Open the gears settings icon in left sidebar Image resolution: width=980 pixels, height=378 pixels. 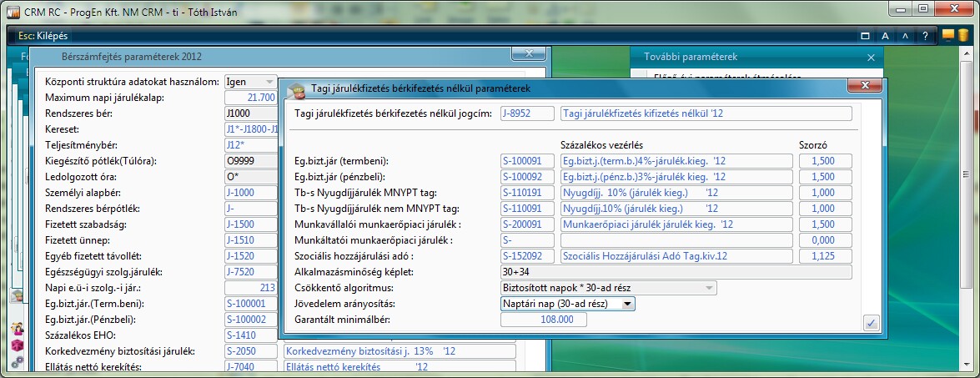click(x=18, y=361)
